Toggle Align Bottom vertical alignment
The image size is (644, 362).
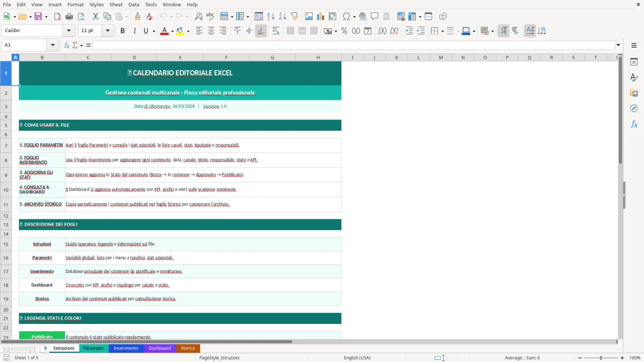pos(261,31)
